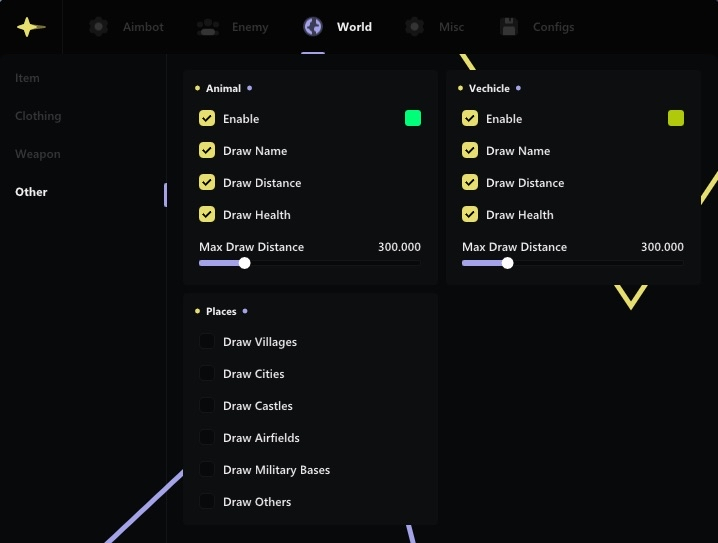Click the Configs floppy disk icon
The image size is (718, 543).
509,27
